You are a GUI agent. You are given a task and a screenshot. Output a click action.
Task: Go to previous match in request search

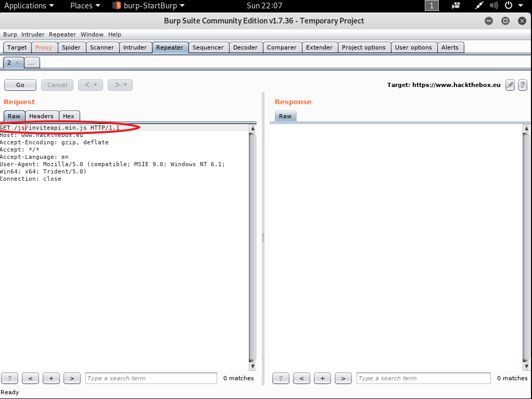point(30,378)
